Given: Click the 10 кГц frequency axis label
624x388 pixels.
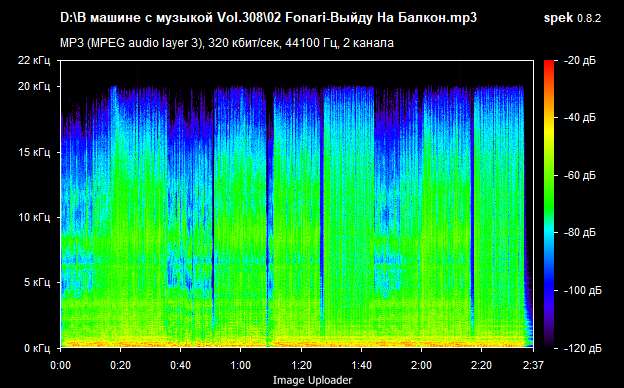Looking at the screenshot, I should [x=34, y=217].
